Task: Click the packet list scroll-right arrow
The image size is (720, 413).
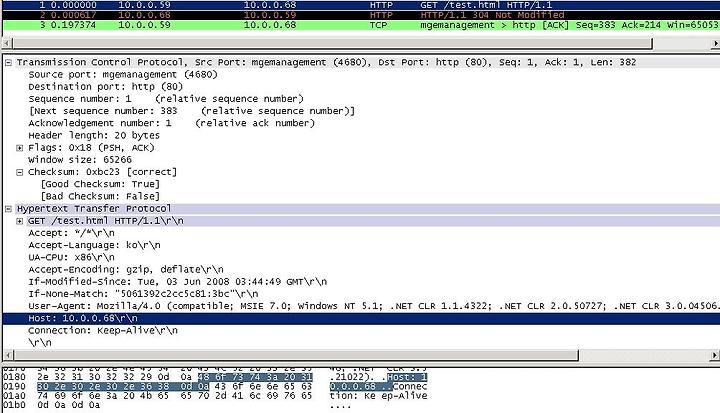Action: [x=715, y=43]
